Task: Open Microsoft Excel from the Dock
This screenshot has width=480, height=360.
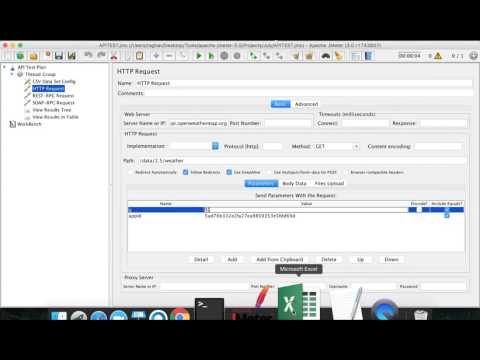Action: [299, 302]
